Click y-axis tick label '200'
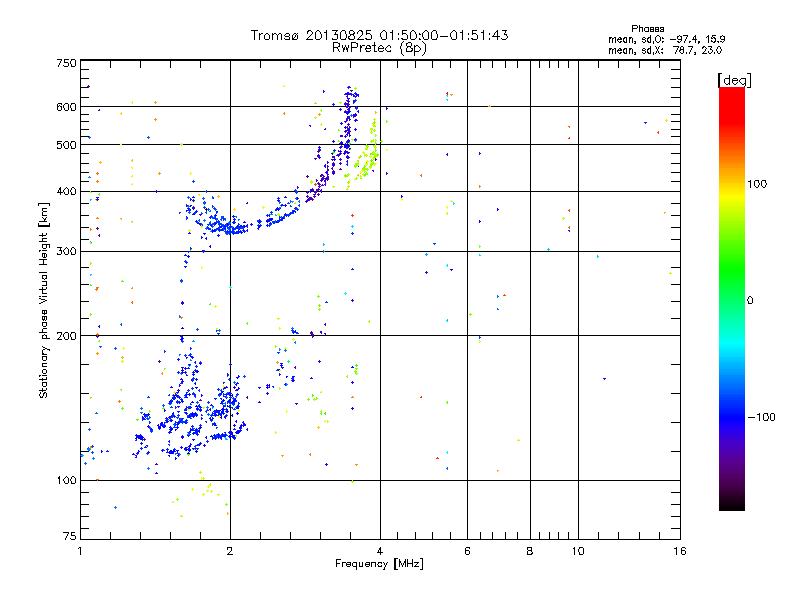Screen dimensions: 800x600 [x=66, y=336]
